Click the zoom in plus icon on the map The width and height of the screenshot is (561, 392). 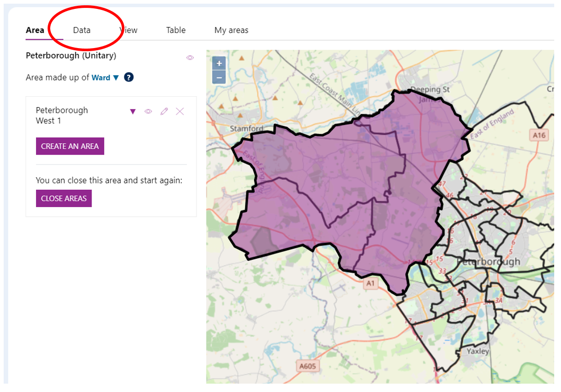[219, 63]
